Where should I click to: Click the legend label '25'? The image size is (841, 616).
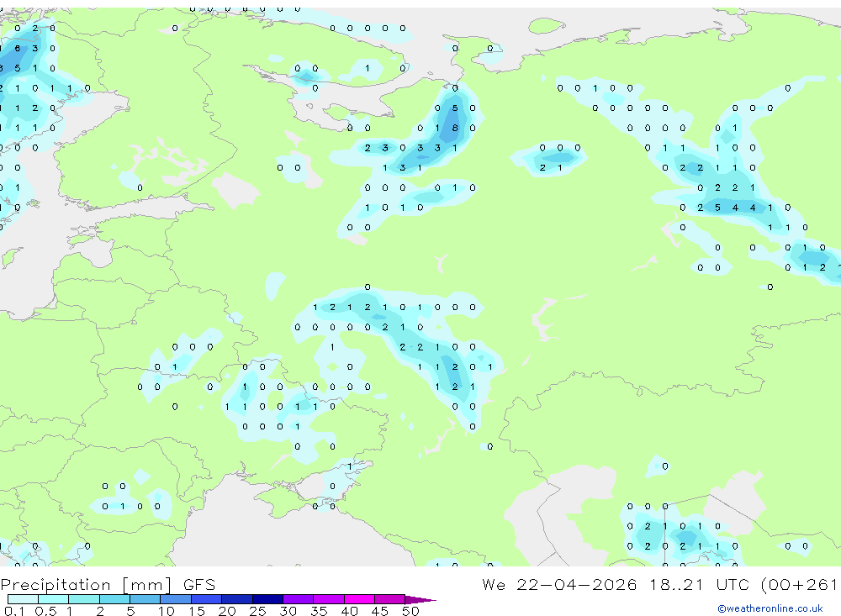point(257,611)
